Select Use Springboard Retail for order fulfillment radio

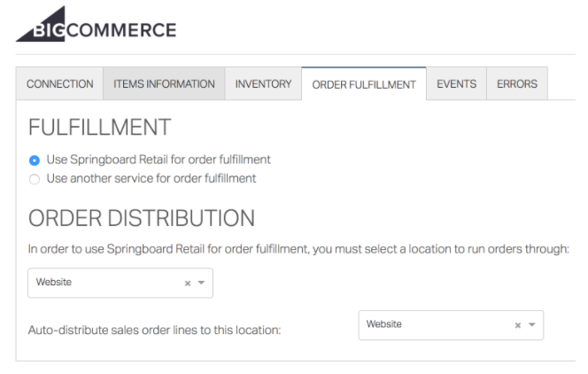[35, 160]
